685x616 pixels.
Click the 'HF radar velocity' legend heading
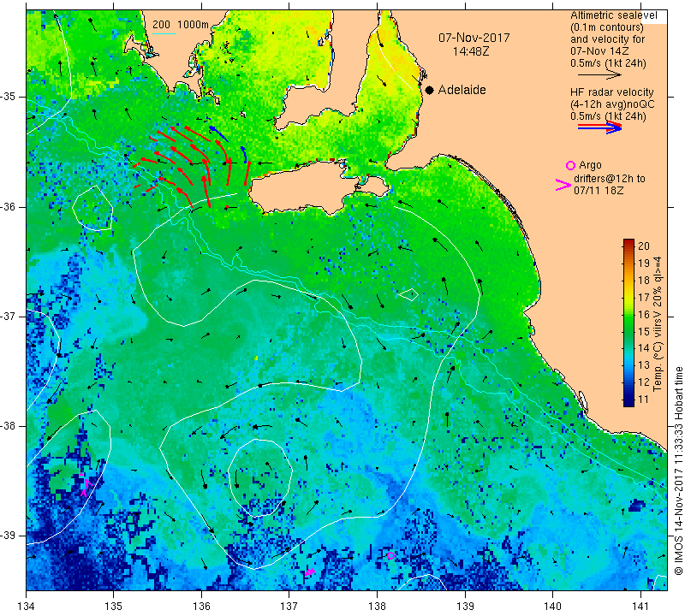(611, 92)
